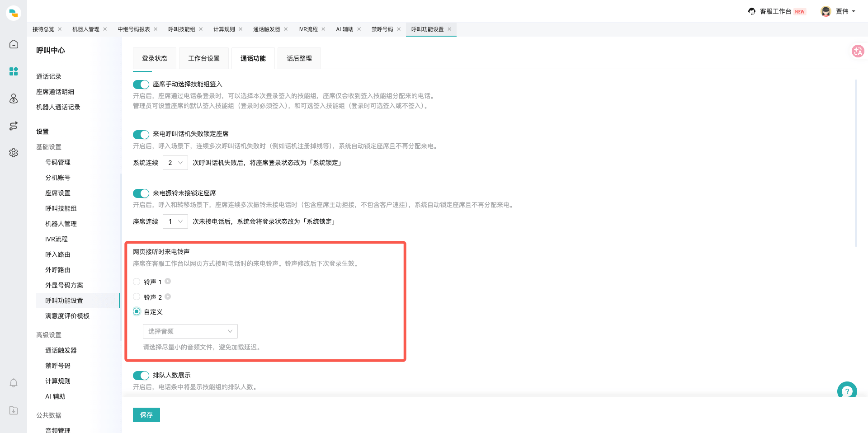Close the 计算规则 tab
The height and width of the screenshot is (433, 868).
coord(241,29)
